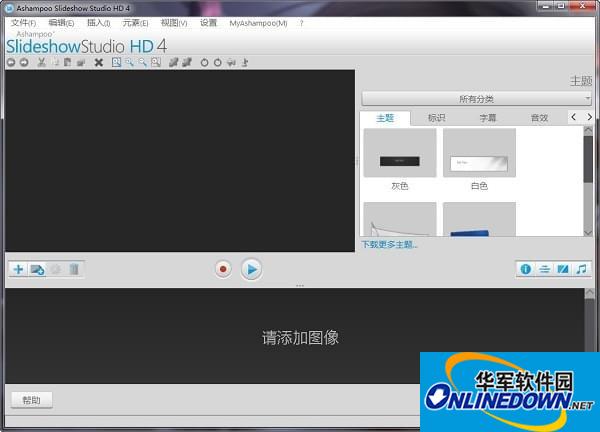The image size is (600, 432).
Task: Open the adjustment sliders panel icon
Action: click(544, 269)
